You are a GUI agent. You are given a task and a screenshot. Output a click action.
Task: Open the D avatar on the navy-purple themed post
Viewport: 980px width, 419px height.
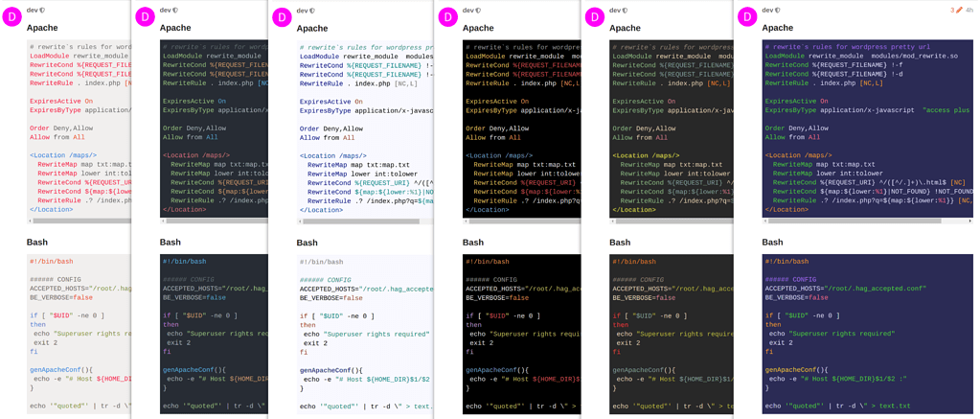[x=747, y=18]
